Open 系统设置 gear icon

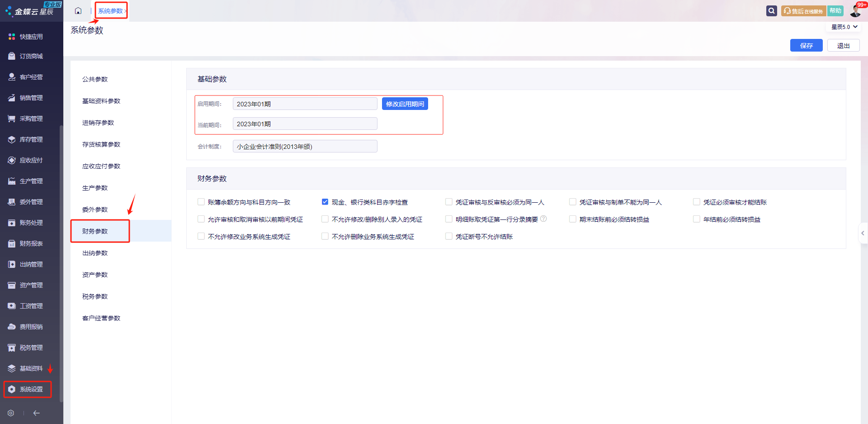coord(12,389)
